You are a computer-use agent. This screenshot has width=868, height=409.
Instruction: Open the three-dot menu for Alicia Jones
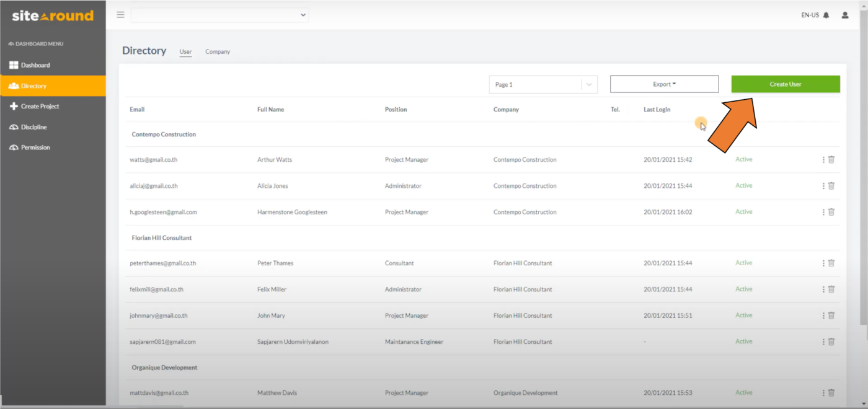825,185
